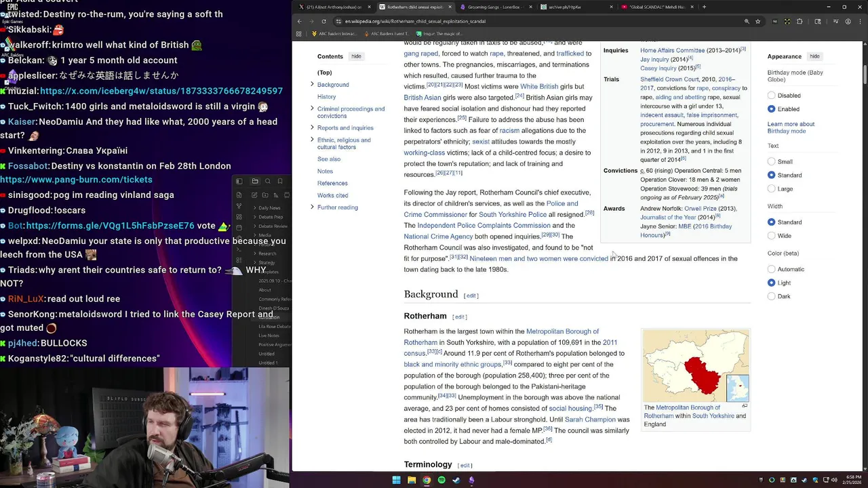Change sort order in Obsidian explorer
Viewport: 868px width, 488px height.
tap(276, 195)
